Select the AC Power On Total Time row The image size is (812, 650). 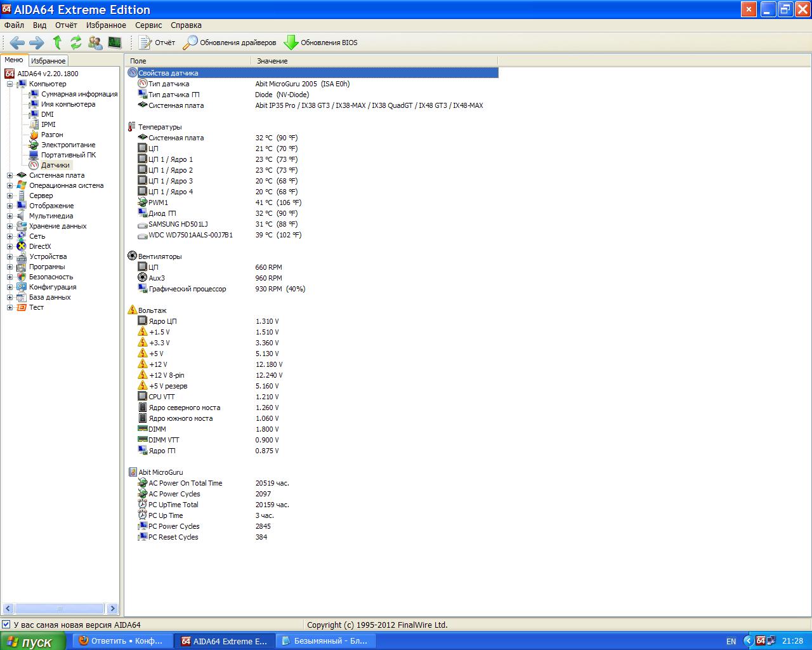pos(312,483)
